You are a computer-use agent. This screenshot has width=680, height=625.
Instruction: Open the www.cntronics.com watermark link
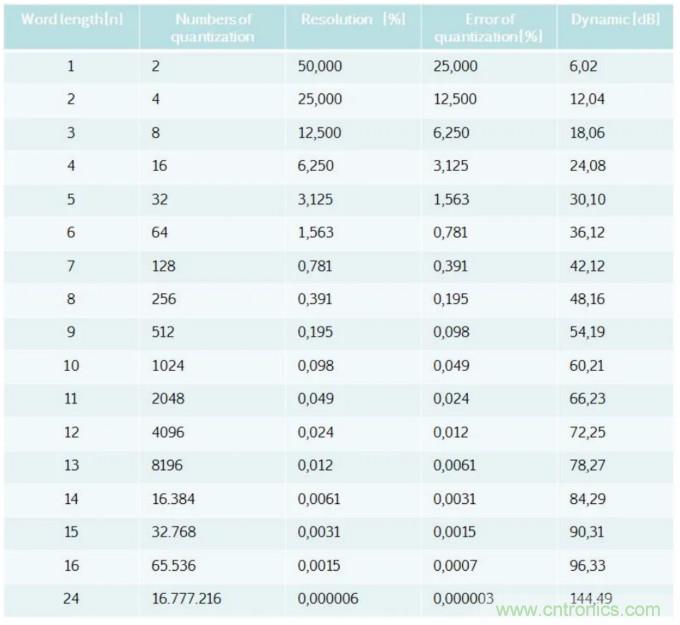(582, 610)
